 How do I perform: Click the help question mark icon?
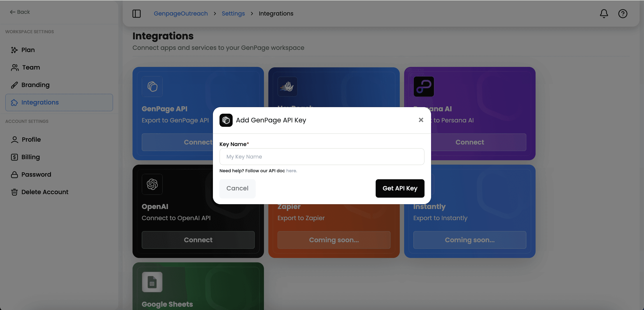click(623, 14)
